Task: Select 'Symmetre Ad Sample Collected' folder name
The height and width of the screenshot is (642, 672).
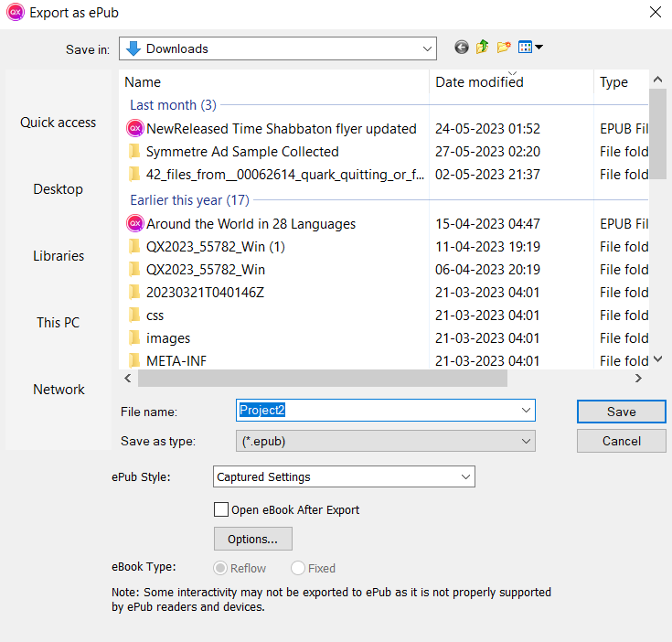Action: [x=242, y=151]
